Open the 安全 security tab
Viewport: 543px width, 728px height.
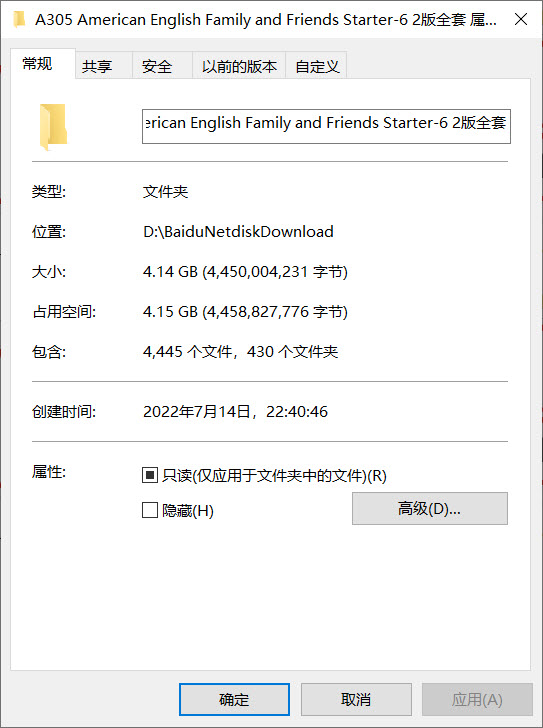pyautogui.click(x=157, y=66)
